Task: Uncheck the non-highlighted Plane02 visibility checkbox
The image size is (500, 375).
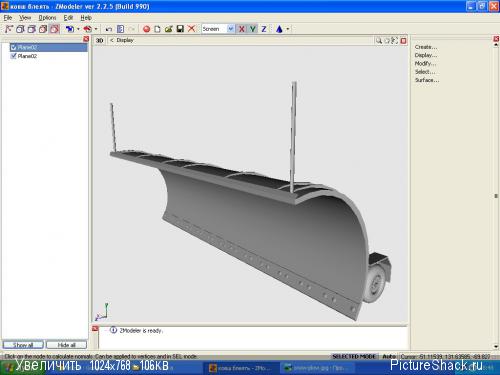Action: (13, 56)
